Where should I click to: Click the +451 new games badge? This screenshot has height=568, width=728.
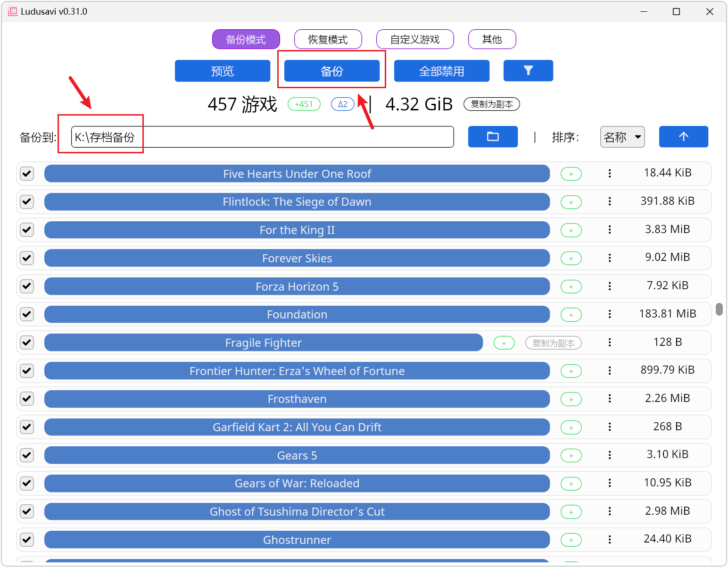[x=304, y=104]
